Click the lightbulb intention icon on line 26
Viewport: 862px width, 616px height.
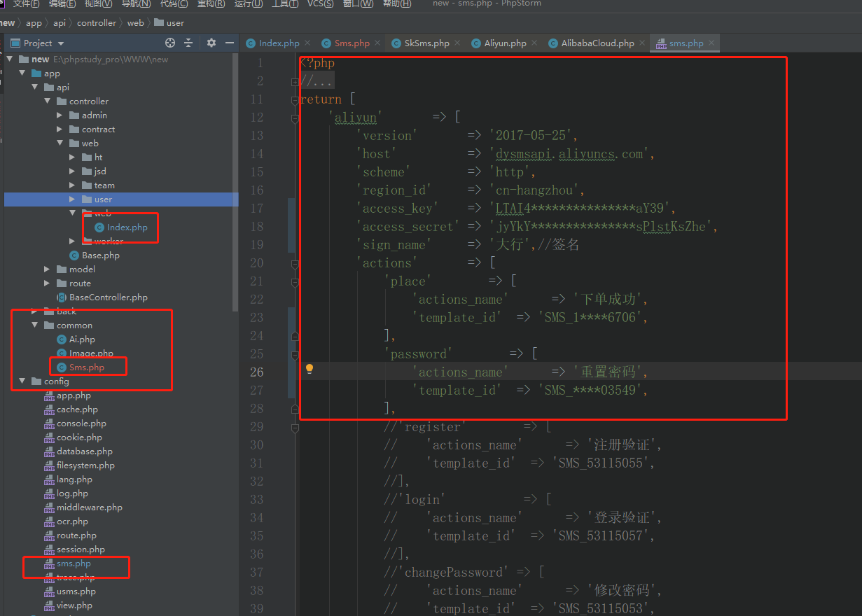tap(310, 369)
